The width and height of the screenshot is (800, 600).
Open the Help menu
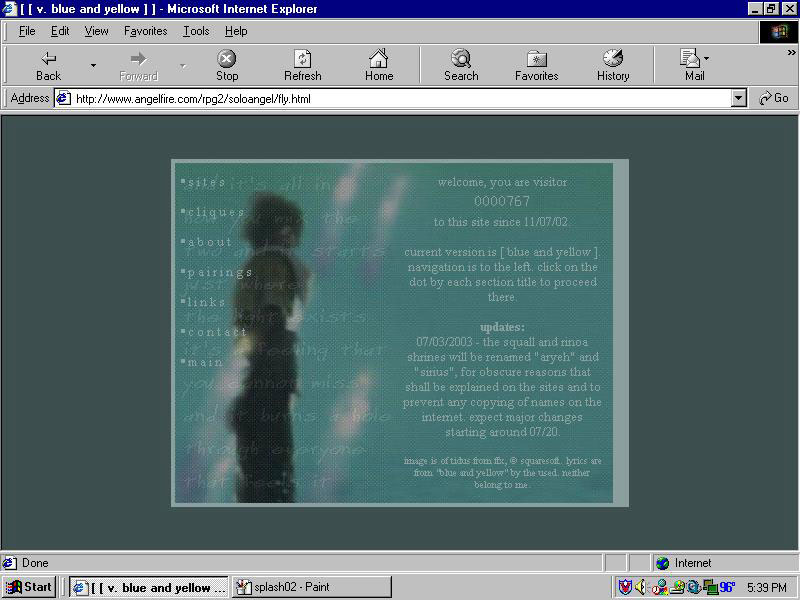point(236,31)
